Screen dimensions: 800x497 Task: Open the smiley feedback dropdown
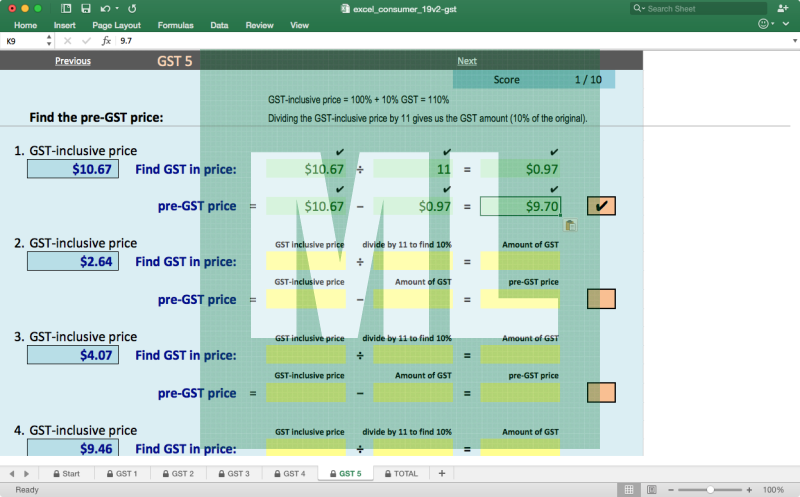point(768,24)
